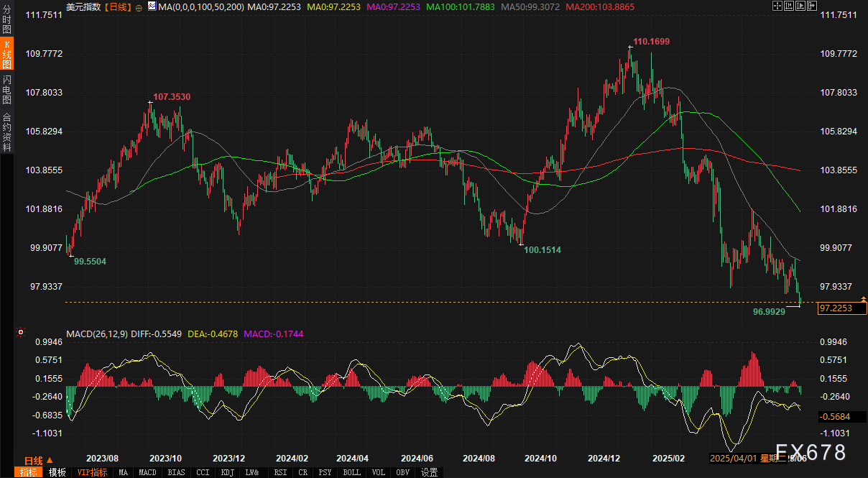The image size is (868, 478).
Task: Open the 闪电图 sidebar view
Action: pyautogui.click(x=6, y=90)
